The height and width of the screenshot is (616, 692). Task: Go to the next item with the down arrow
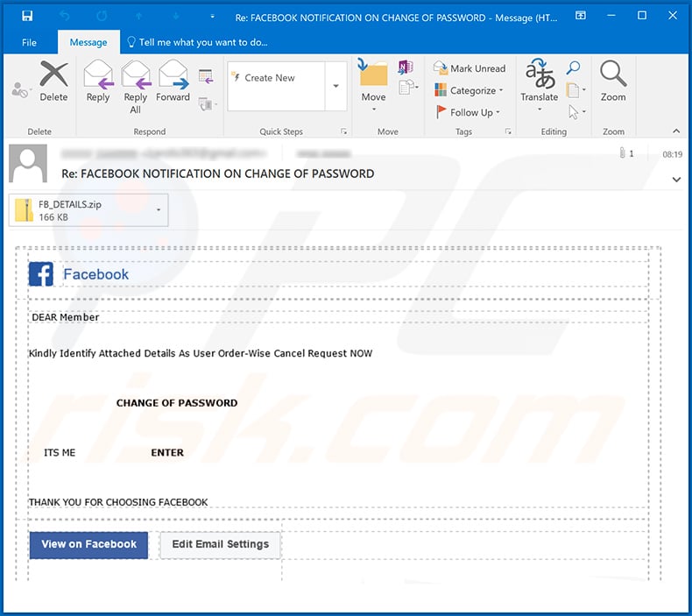coord(176,17)
